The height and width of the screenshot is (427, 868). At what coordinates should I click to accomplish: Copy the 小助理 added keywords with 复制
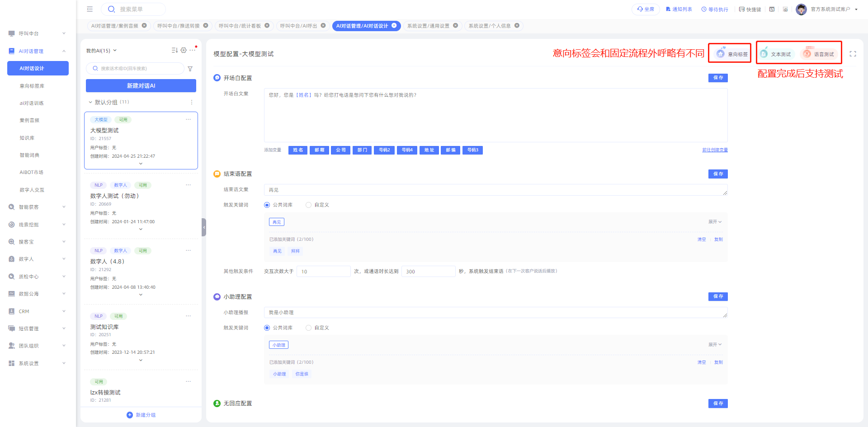718,362
